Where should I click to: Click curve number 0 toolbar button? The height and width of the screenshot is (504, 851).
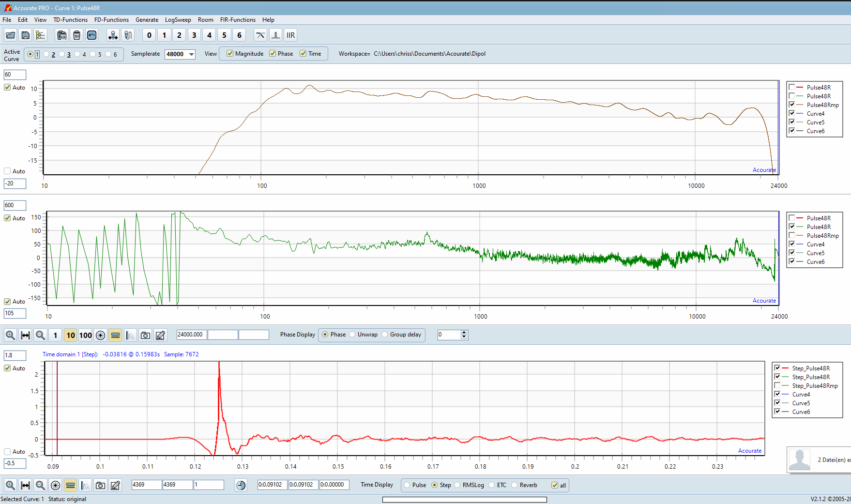pos(149,35)
